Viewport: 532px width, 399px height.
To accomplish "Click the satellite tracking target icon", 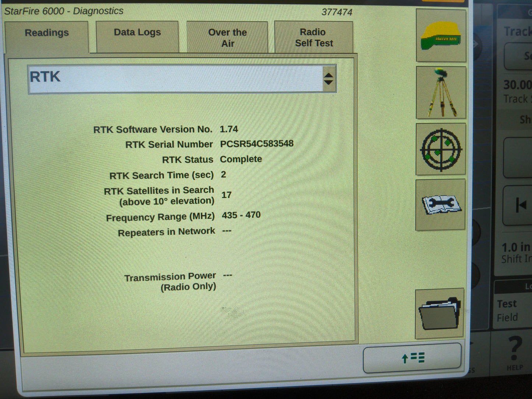I will tap(441, 150).
